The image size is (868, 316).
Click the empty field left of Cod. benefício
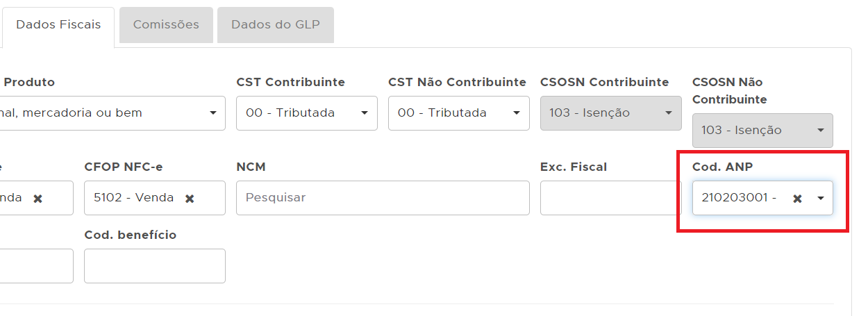tap(36, 266)
